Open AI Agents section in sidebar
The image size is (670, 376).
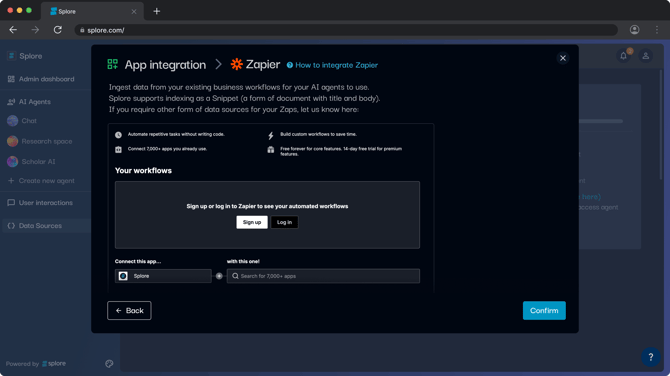coord(34,102)
